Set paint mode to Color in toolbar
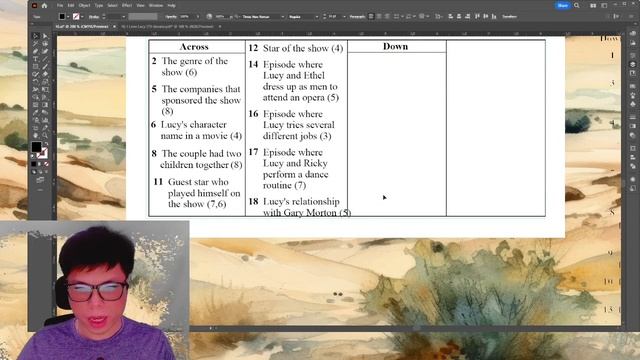640x360 pixels. tap(34, 164)
